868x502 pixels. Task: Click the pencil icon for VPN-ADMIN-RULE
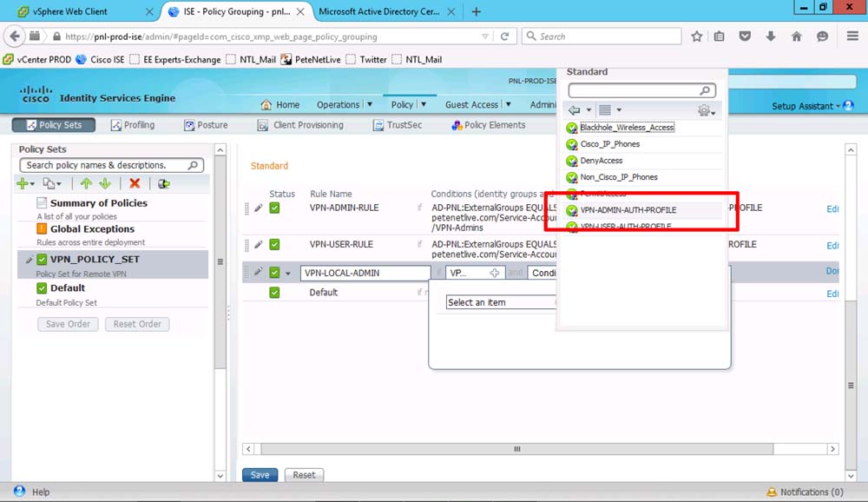(259, 208)
